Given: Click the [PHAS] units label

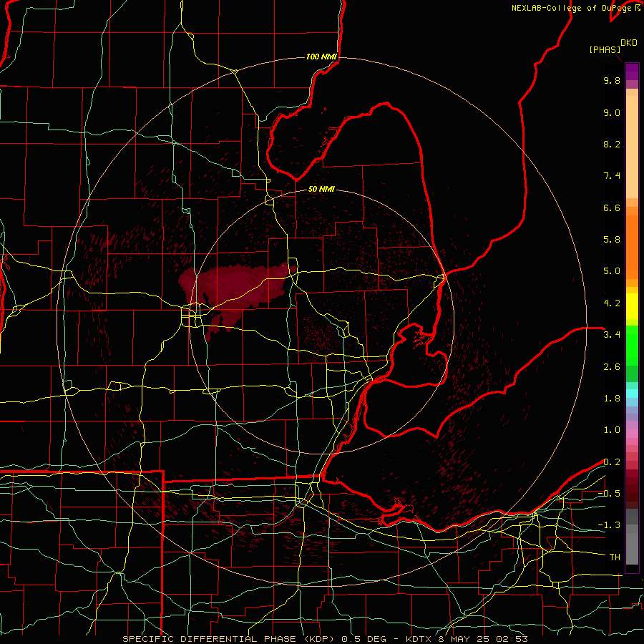Looking at the screenshot, I should pyautogui.click(x=605, y=50).
